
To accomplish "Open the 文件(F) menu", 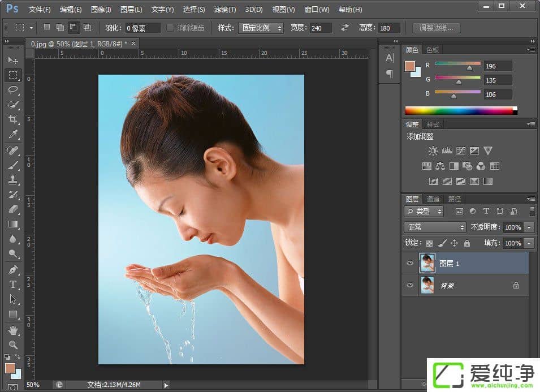I will pos(39,9).
